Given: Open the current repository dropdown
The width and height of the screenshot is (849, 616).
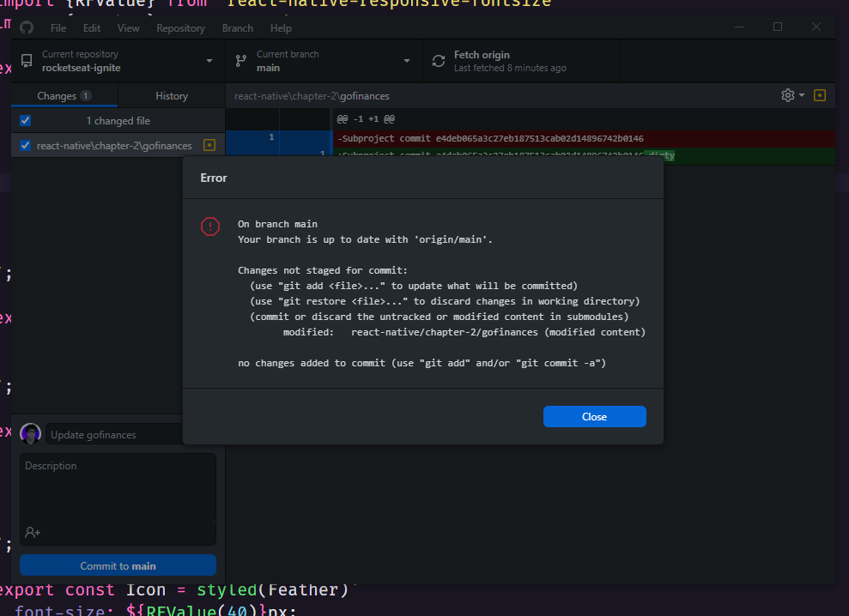Looking at the screenshot, I should click(209, 60).
